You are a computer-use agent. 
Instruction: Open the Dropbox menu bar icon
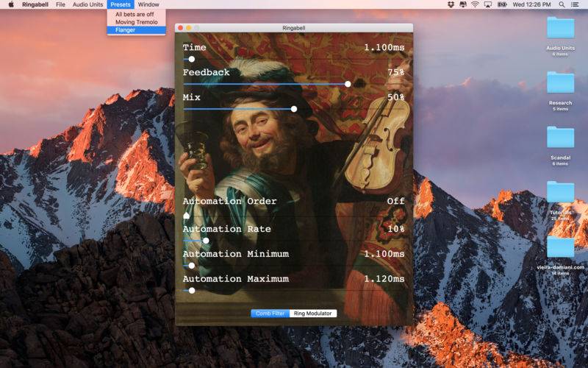(451, 4)
